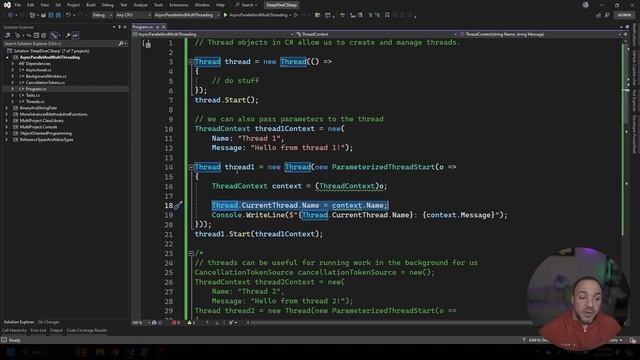640x360 pixels.
Task: Click Start Without Debugging icon
Action: pyautogui.click(x=296, y=15)
